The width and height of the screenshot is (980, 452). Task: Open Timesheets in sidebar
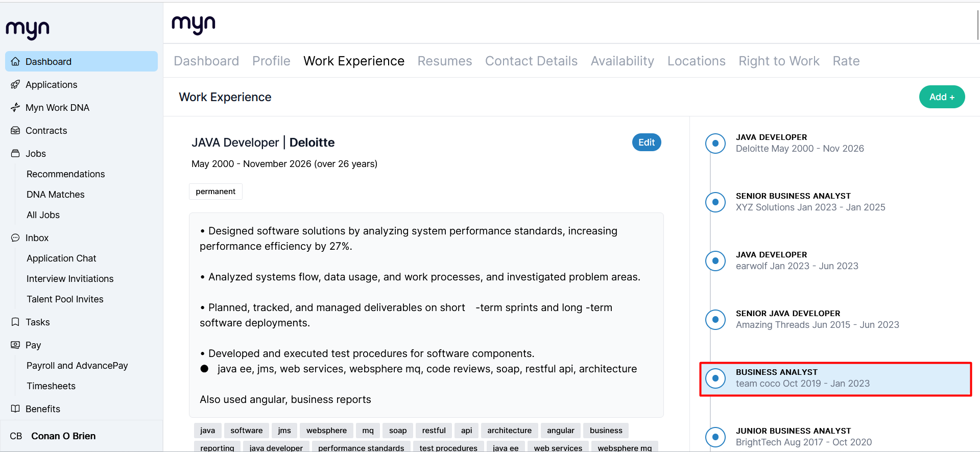[x=51, y=386]
